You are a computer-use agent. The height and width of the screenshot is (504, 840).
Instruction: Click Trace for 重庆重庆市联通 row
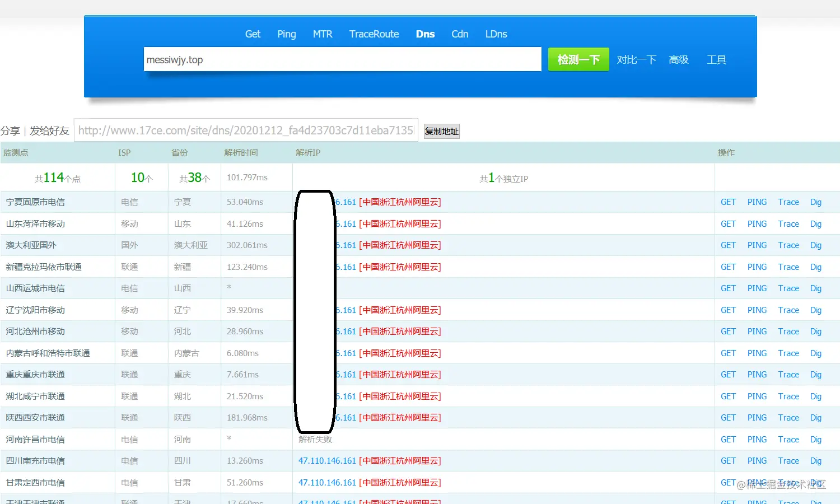[x=788, y=375]
